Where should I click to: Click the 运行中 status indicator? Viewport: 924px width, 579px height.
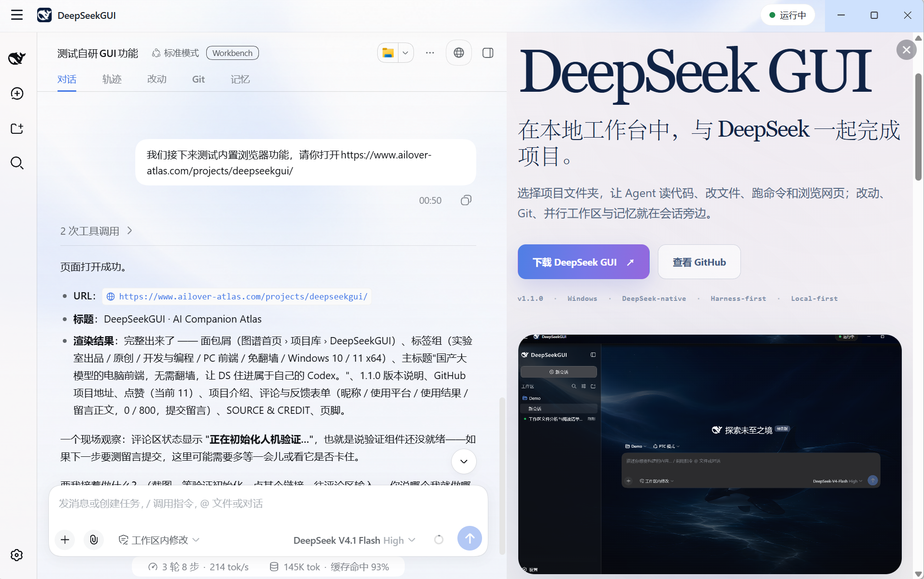787,15
